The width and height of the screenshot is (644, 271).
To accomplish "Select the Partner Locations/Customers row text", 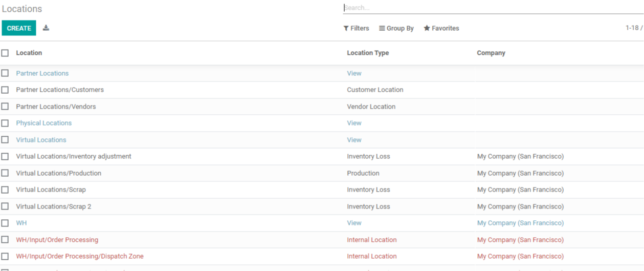I will tap(60, 90).
